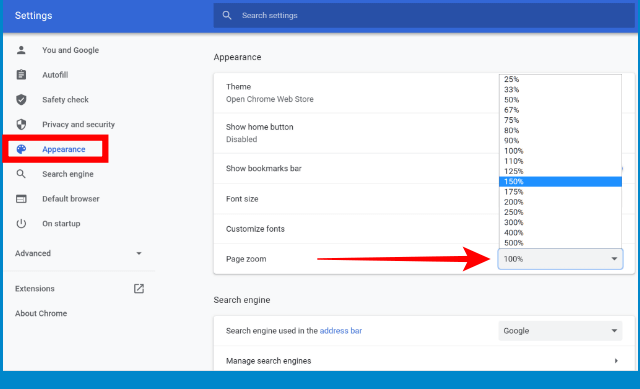The height and width of the screenshot is (389, 640).
Task: Open the Extensions link in sidebar
Action: click(x=35, y=289)
